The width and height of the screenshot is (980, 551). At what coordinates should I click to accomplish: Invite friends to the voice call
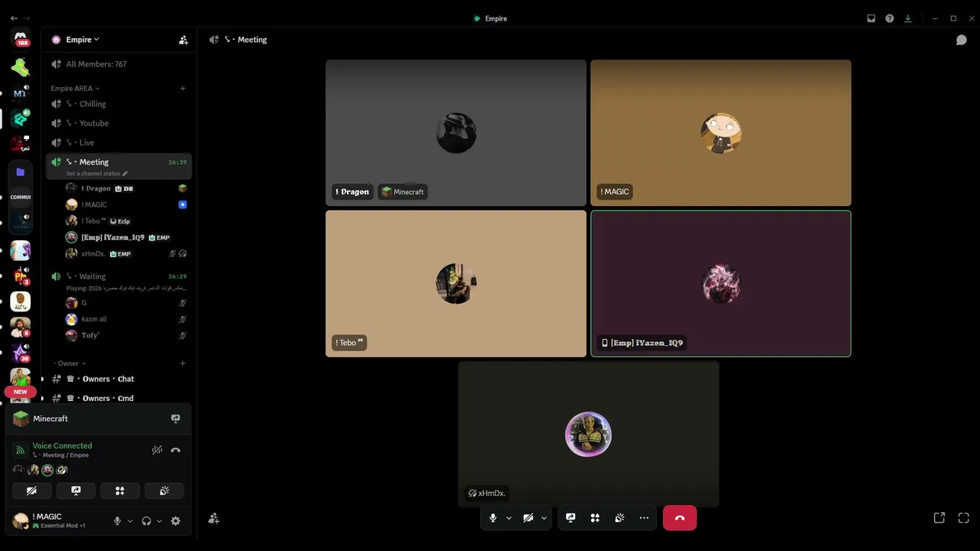(x=214, y=518)
